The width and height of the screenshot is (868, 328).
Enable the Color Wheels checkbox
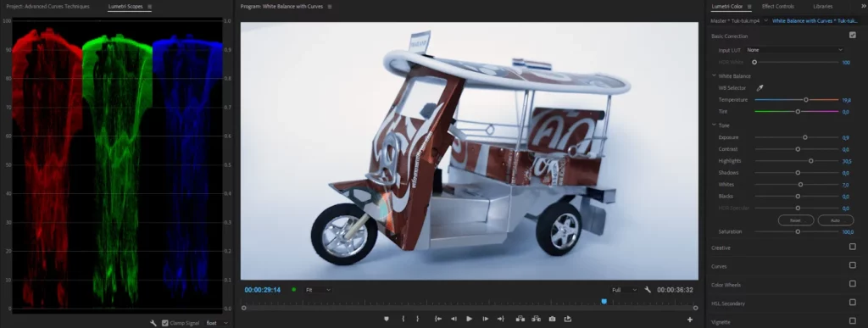[x=853, y=284]
